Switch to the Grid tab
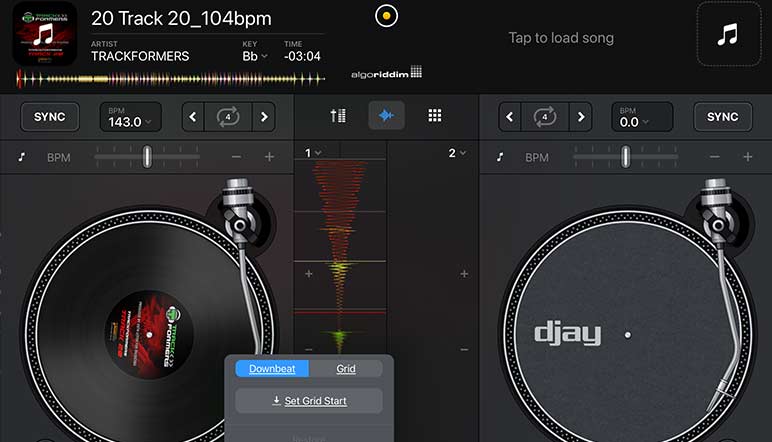The width and height of the screenshot is (772, 442). click(346, 369)
